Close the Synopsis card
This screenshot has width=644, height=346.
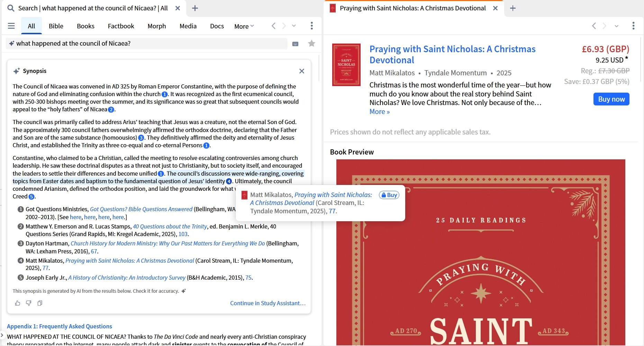tap(302, 71)
